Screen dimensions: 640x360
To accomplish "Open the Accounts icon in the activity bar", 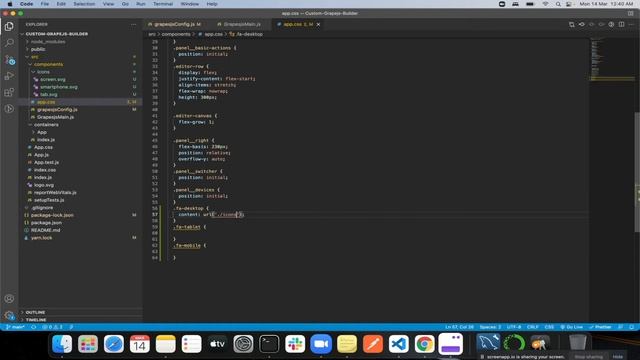I will coord(9,299).
